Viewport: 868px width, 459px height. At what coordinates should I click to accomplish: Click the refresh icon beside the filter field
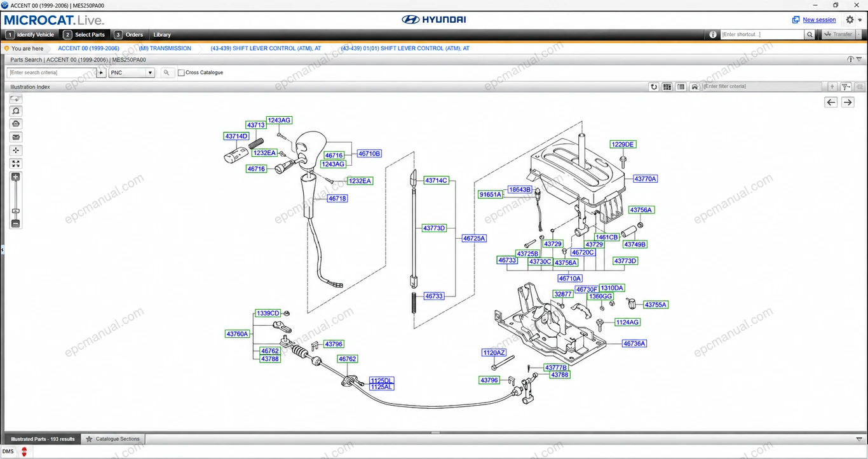654,87
